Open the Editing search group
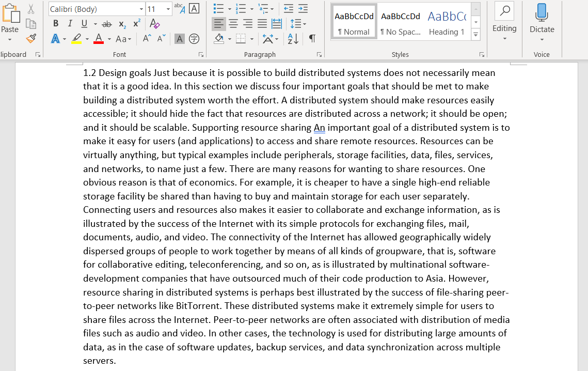Screen dimensions: 588x371 pyautogui.click(x=504, y=21)
